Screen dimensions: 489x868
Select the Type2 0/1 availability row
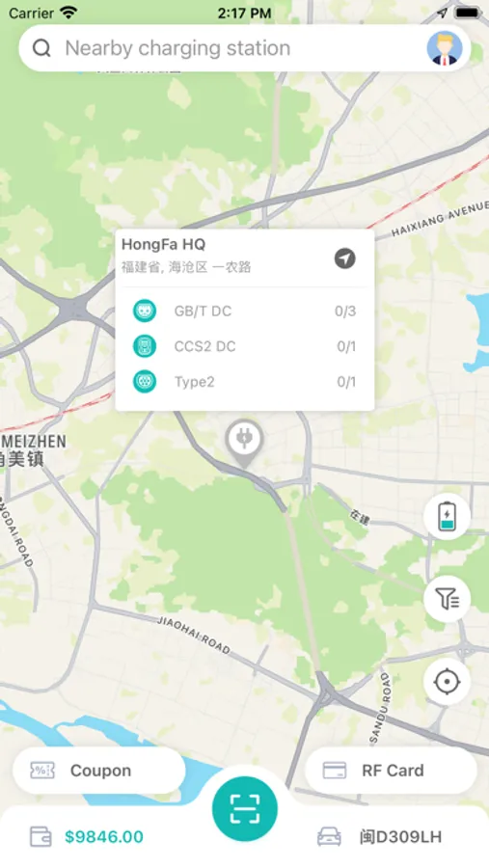pyautogui.click(x=244, y=381)
